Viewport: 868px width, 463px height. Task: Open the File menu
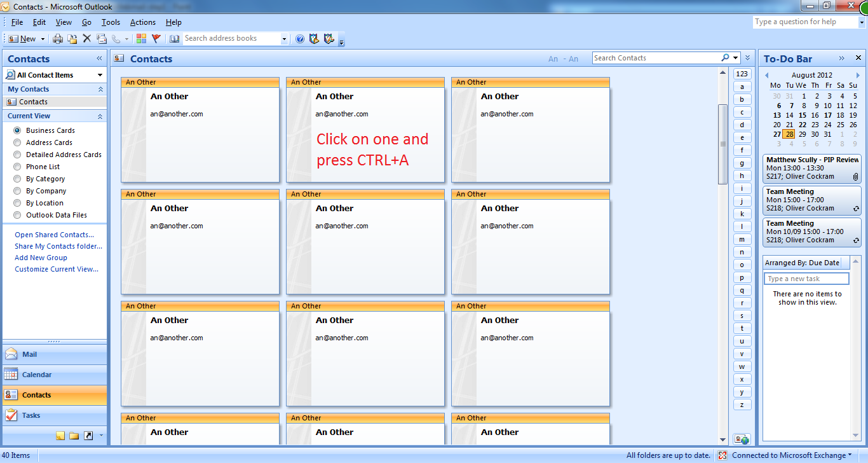point(17,22)
